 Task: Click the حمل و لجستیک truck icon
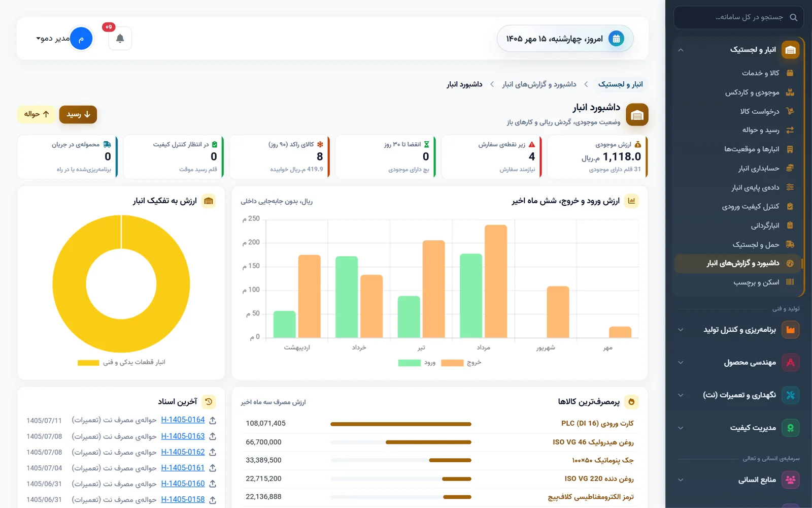pyautogui.click(x=790, y=244)
